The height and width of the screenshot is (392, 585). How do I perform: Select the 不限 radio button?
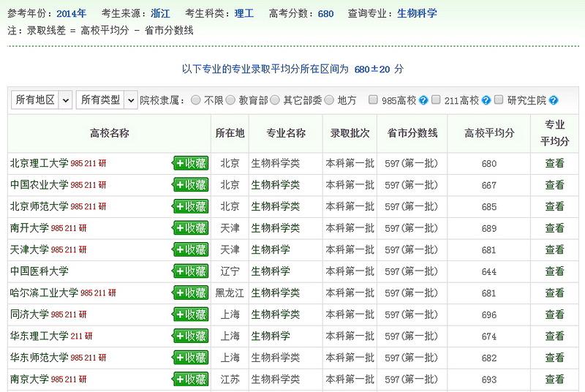click(x=195, y=100)
